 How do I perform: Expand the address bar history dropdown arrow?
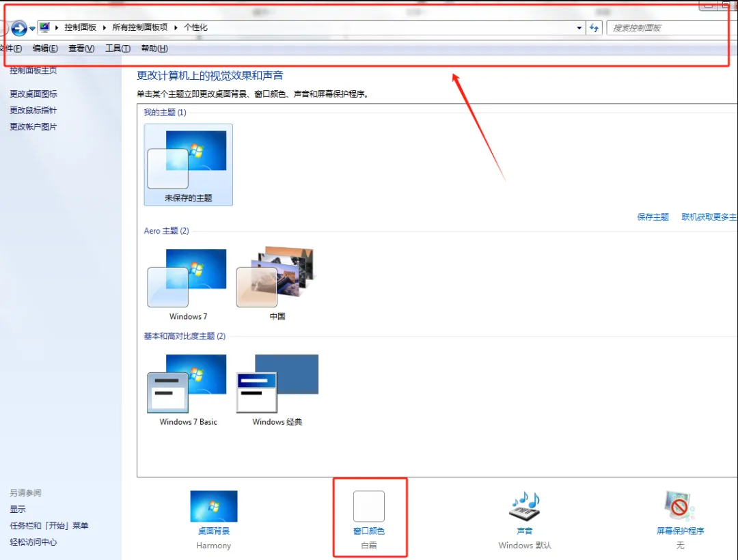pyautogui.click(x=579, y=28)
